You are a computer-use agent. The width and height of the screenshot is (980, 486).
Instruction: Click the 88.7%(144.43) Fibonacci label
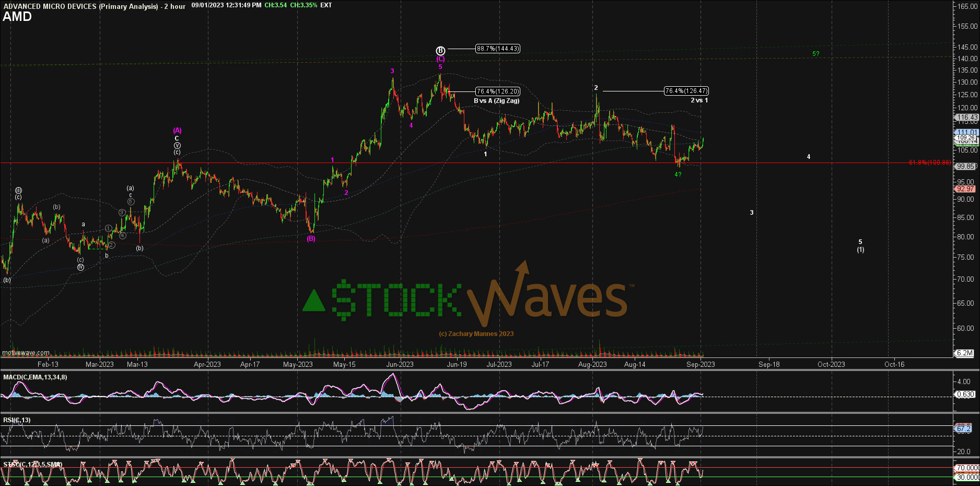tap(497, 48)
